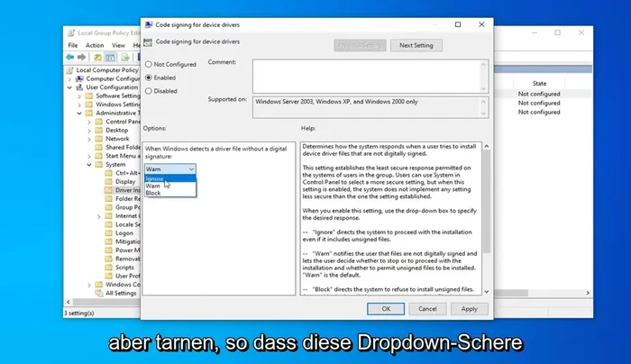The width and height of the screenshot is (631, 364).
Task: Click the Apply button
Action: [x=470, y=309]
